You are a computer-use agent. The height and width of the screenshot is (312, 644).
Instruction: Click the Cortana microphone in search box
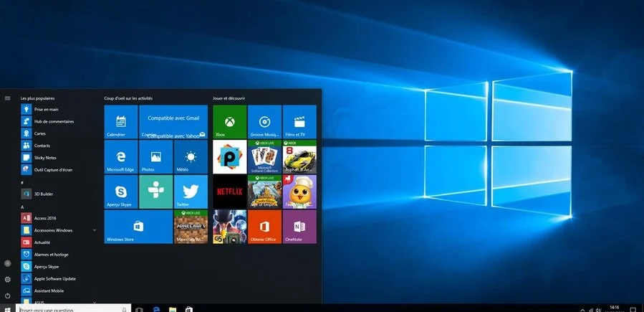(x=125, y=309)
